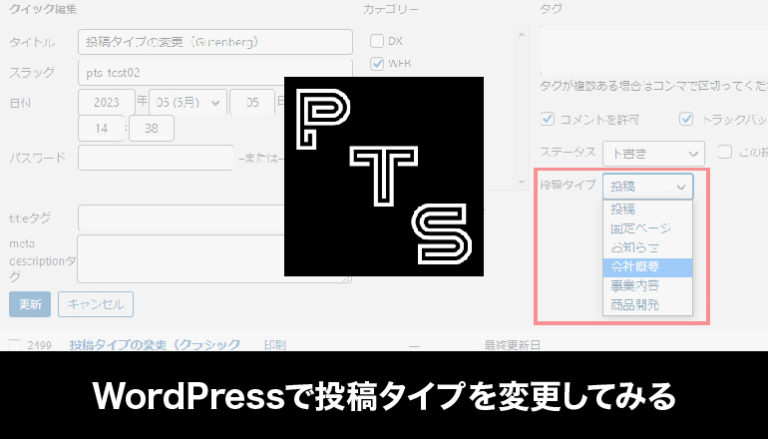This screenshot has height=439, width=768.
Task: Toggle checkbox for post row 2499
Action: 15,345
